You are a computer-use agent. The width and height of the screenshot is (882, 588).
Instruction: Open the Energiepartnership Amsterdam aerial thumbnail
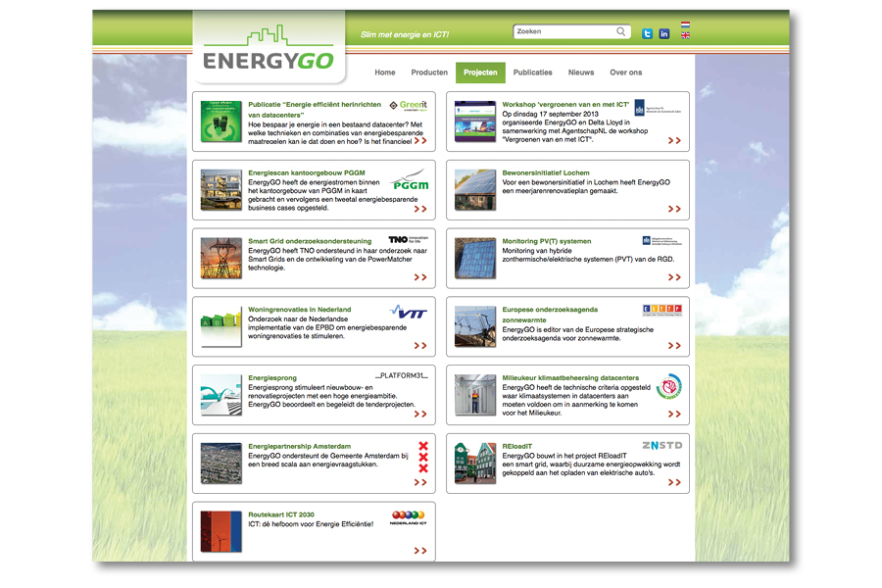(220, 464)
